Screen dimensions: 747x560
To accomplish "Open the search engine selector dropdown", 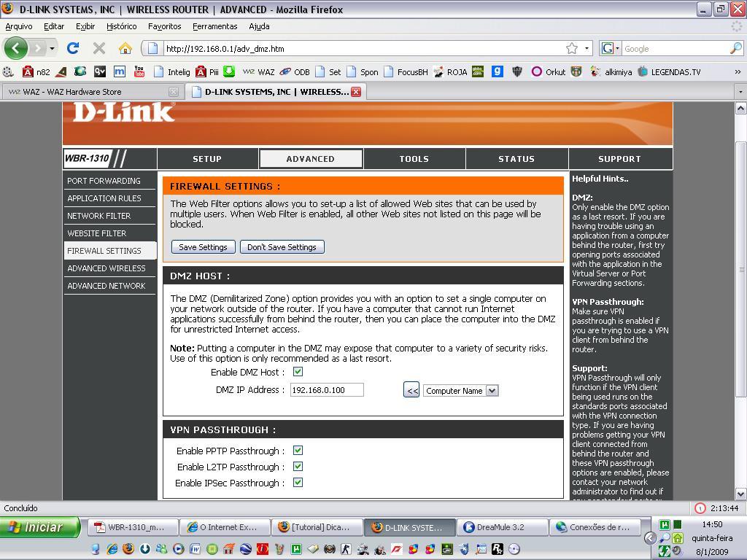I will click(611, 48).
